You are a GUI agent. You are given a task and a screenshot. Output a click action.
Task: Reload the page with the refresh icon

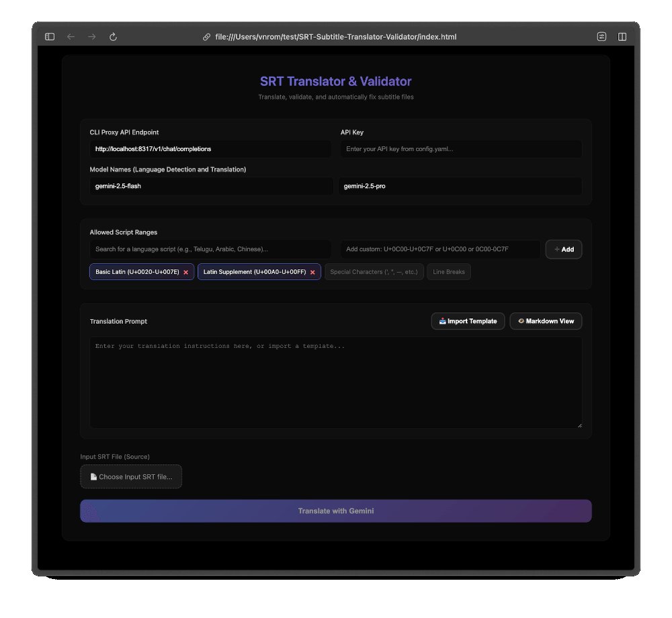pos(113,37)
